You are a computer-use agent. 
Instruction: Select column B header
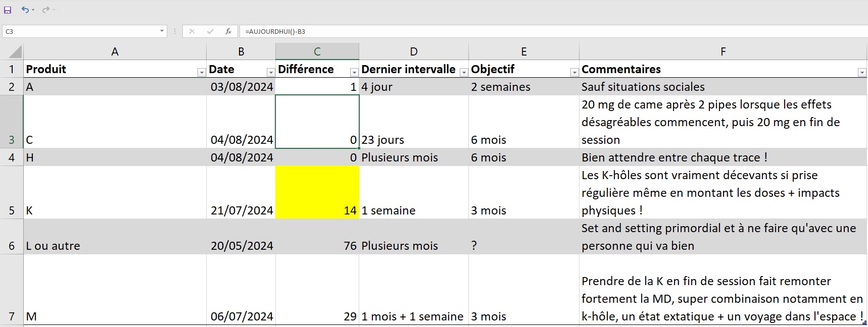pyautogui.click(x=241, y=51)
